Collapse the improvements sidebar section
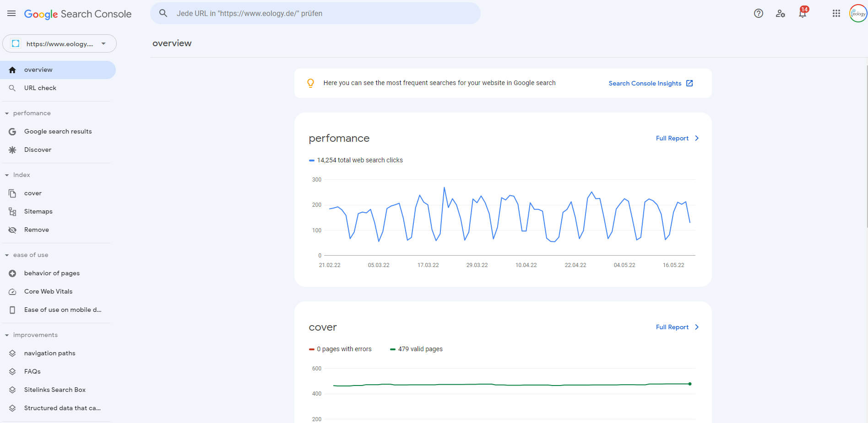This screenshot has height=423, width=868. 7,335
